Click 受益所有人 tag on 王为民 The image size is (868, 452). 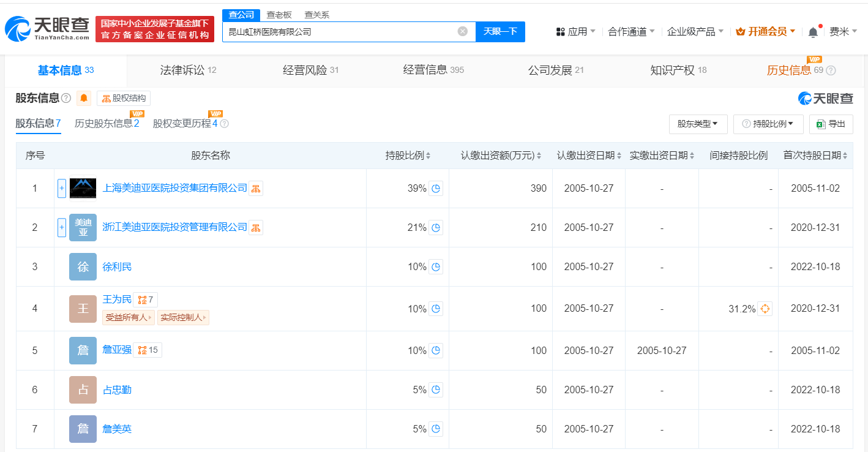click(129, 317)
